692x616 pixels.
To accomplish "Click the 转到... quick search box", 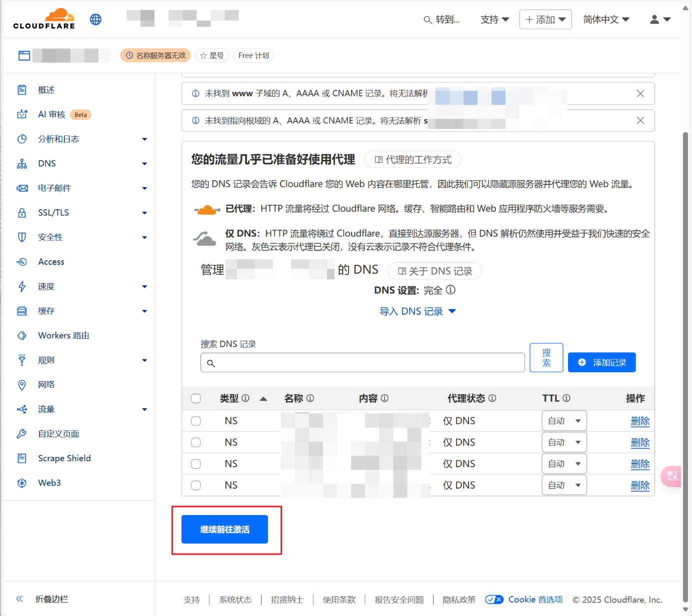I will tap(442, 19).
